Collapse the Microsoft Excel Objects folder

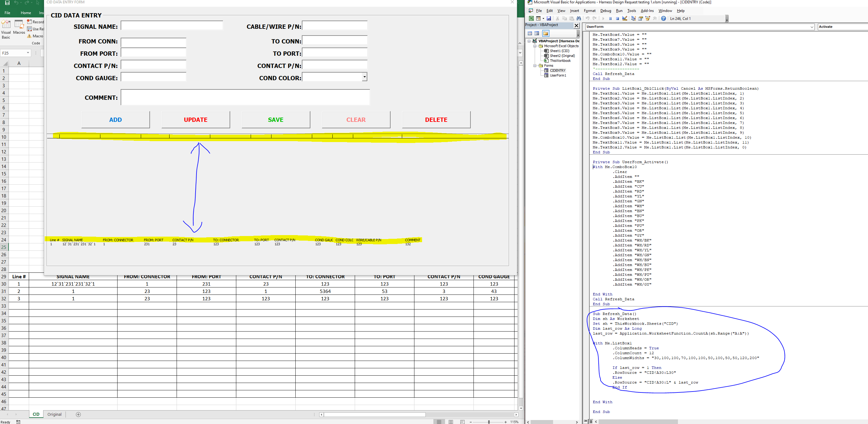[x=535, y=46]
